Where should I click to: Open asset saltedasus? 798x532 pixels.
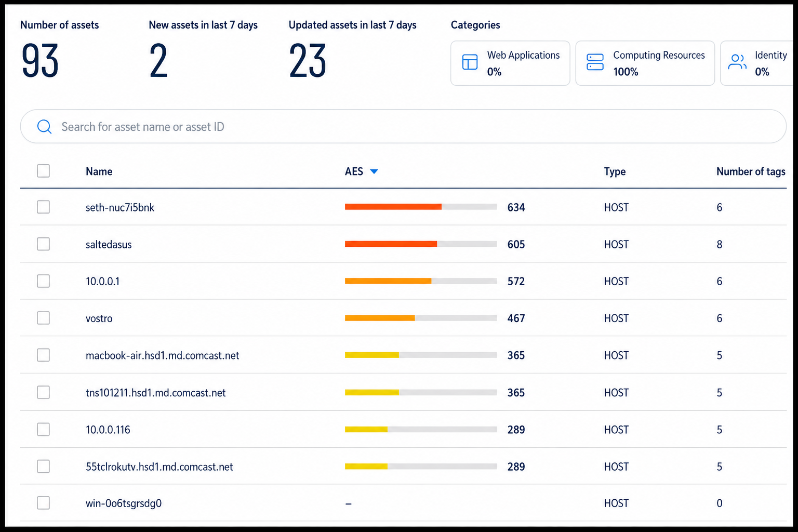point(109,244)
